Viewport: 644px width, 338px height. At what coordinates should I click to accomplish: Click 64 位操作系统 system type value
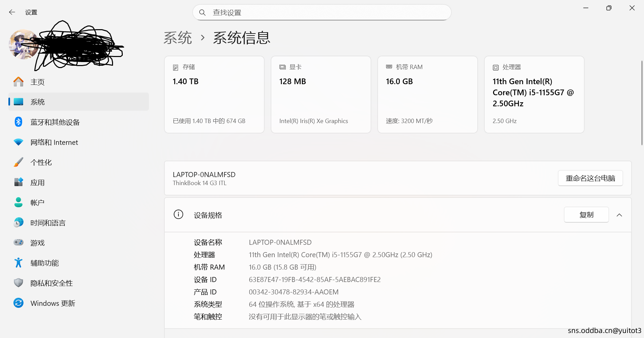(302, 304)
